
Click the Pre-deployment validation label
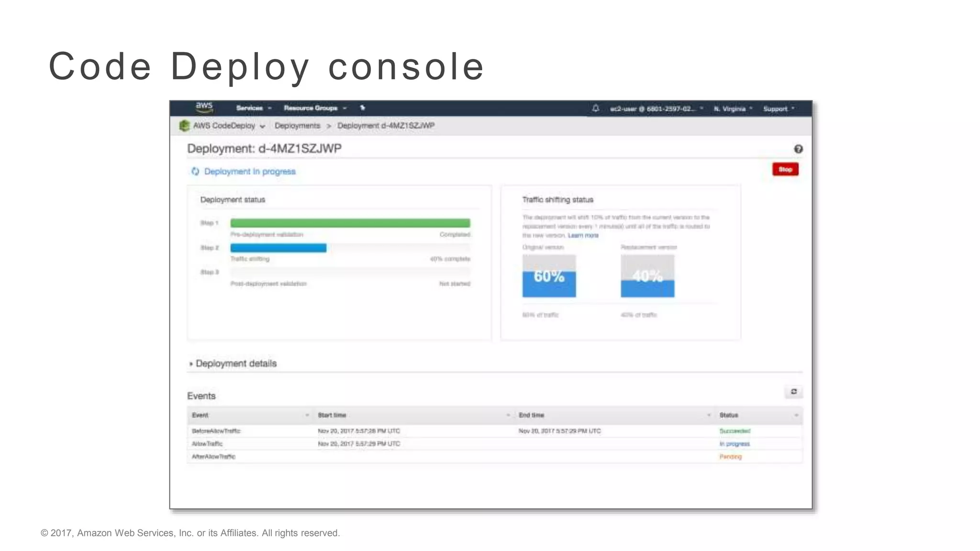267,234
